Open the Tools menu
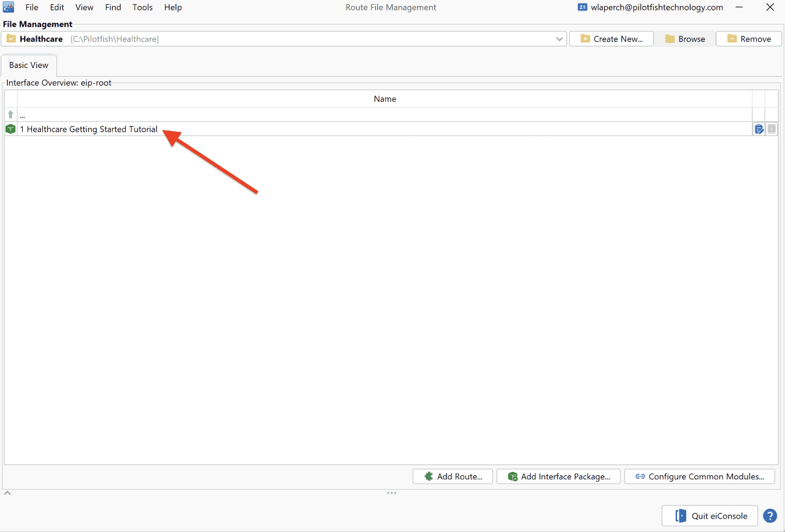The image size is (785, 532). tap(143, 7)
